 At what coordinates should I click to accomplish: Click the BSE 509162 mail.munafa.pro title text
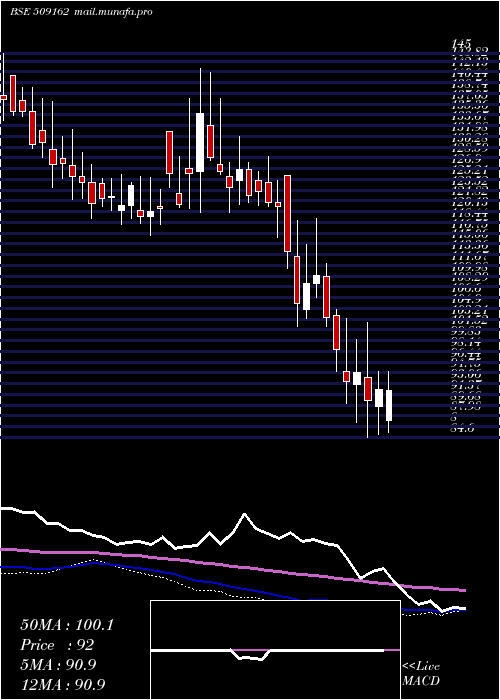(81, 12)
